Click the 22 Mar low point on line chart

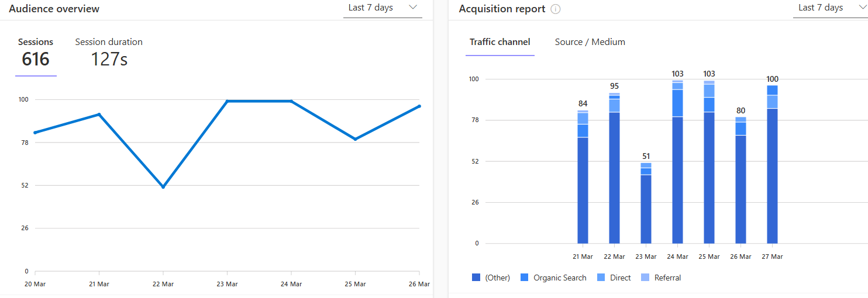click(x=163, y=187)
